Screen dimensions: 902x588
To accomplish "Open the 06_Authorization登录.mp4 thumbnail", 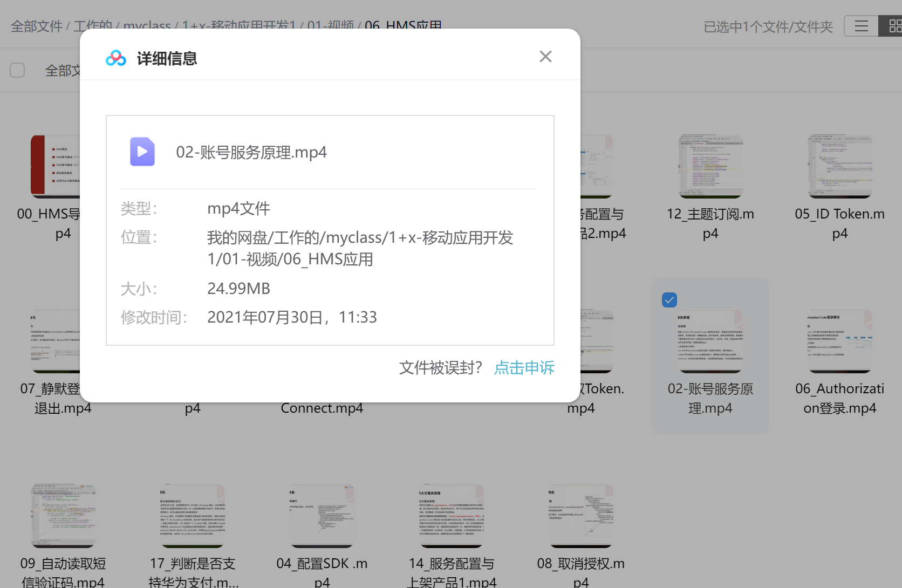I will [840, 341].
